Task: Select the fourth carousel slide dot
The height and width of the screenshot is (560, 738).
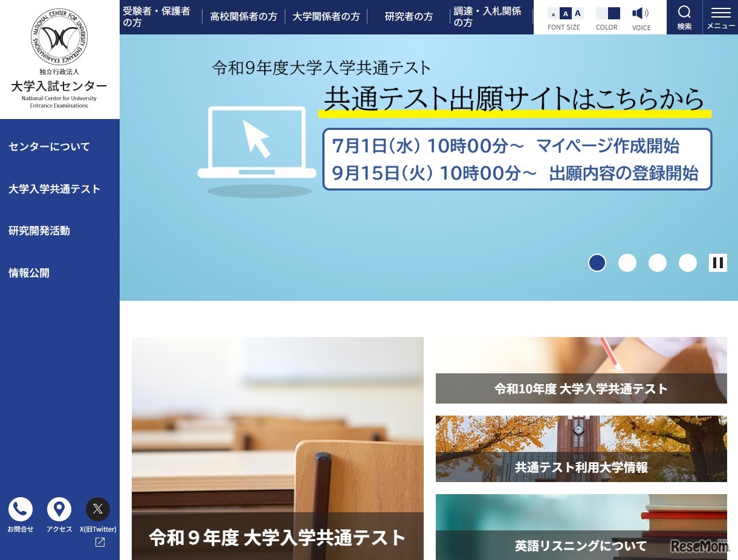Action: (x=688, y=263)
